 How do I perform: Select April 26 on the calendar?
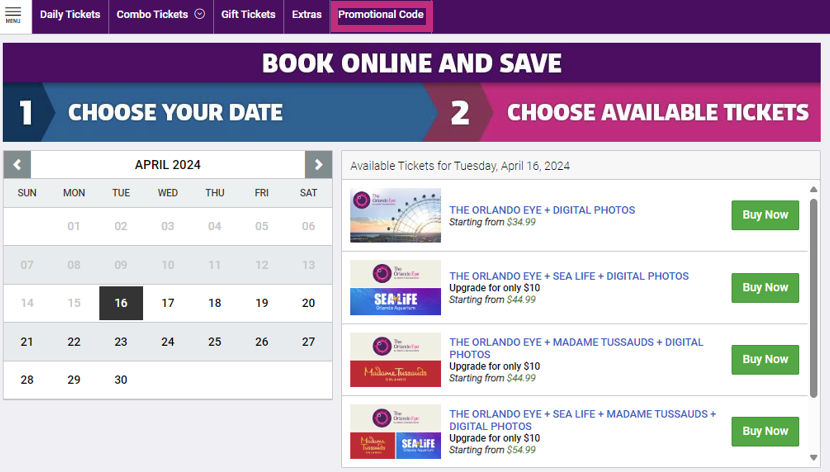coord(261,342)
